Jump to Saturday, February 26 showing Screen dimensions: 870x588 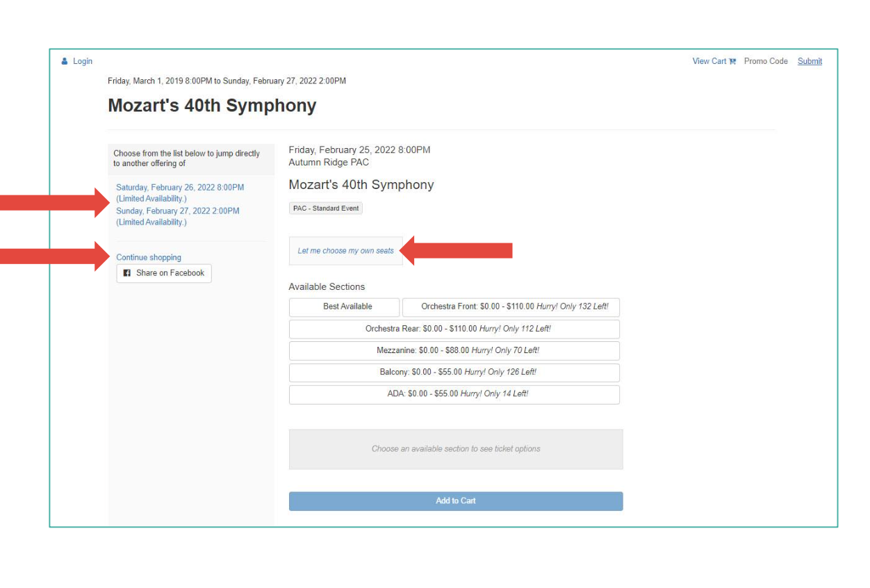[180, 193]
